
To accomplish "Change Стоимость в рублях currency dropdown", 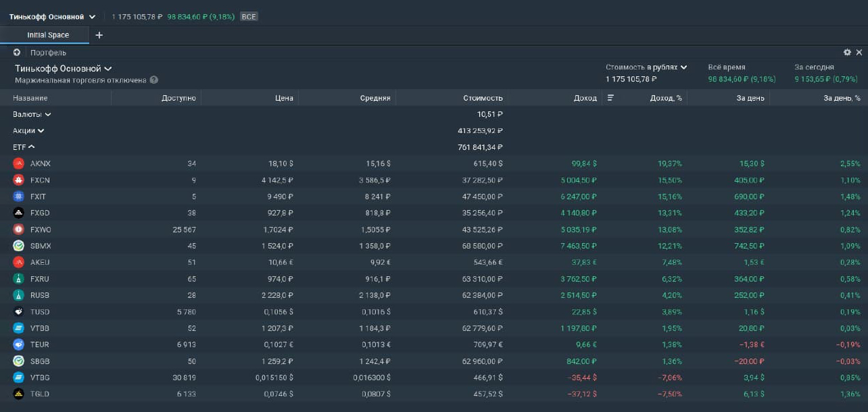I will pos(646,67).
